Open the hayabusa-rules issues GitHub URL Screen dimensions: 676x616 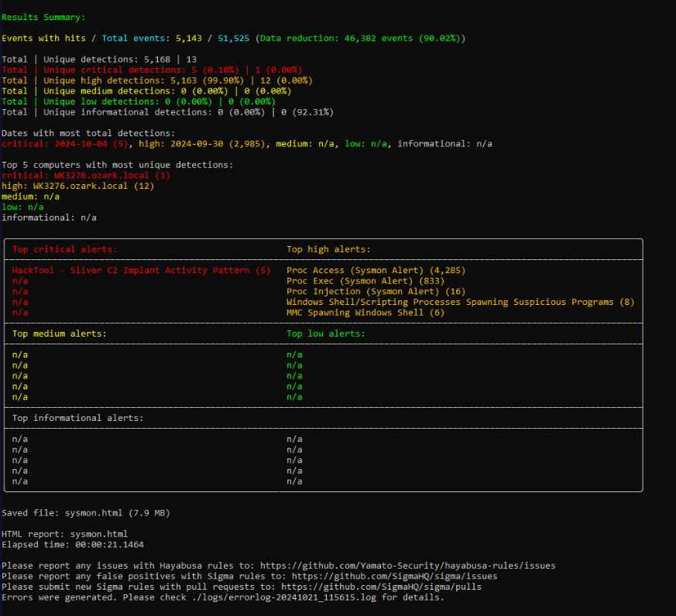(407, 566)
